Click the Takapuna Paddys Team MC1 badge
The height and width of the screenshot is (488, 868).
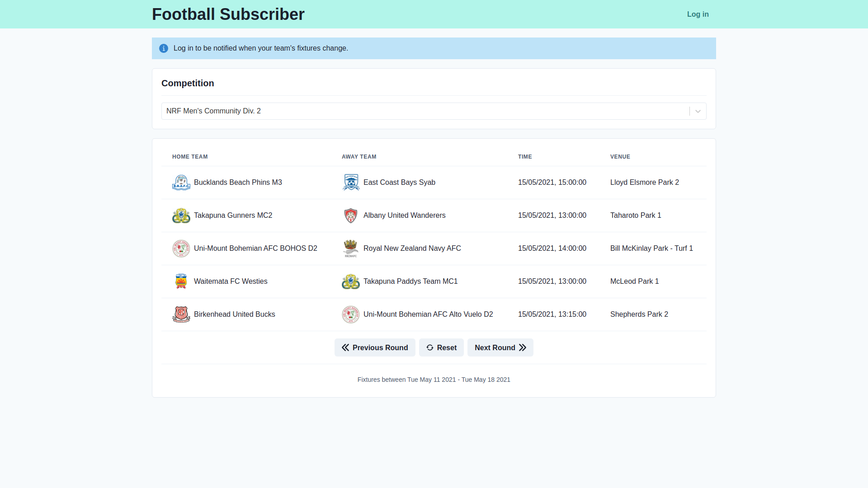[x=351, y=281]
